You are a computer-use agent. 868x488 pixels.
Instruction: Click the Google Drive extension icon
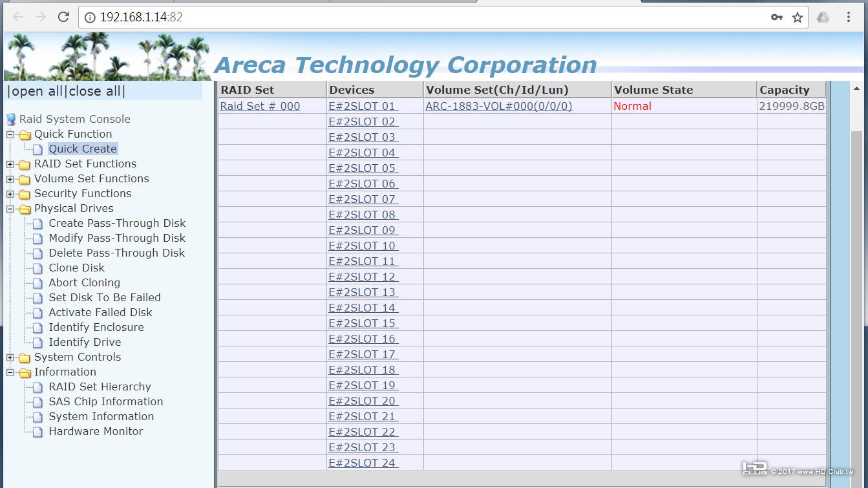coord(823,17)
